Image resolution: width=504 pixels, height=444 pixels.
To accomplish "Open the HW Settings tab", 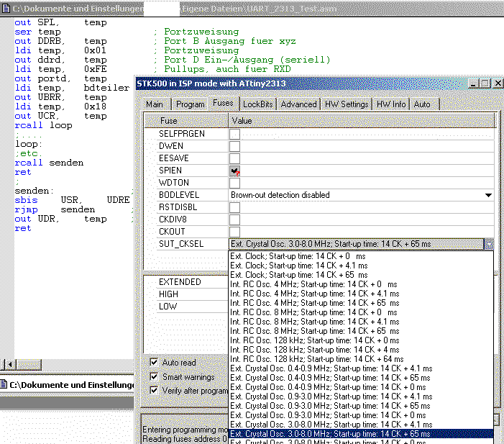I will (347, 104).
